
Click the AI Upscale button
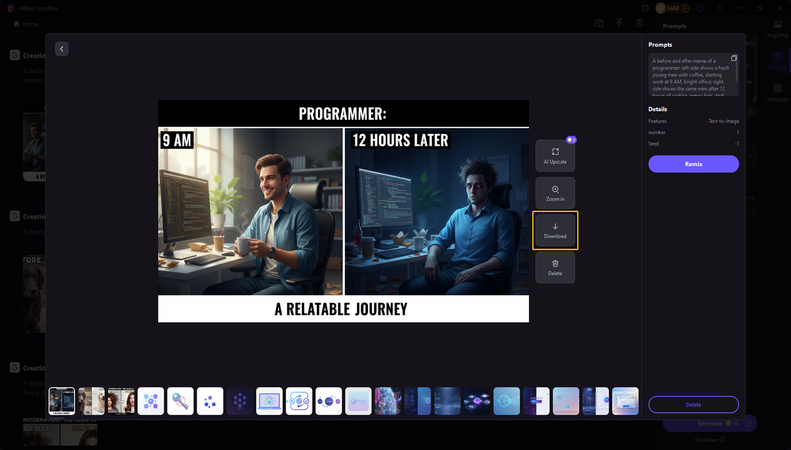pyautogui.click(x=555, y=156)
